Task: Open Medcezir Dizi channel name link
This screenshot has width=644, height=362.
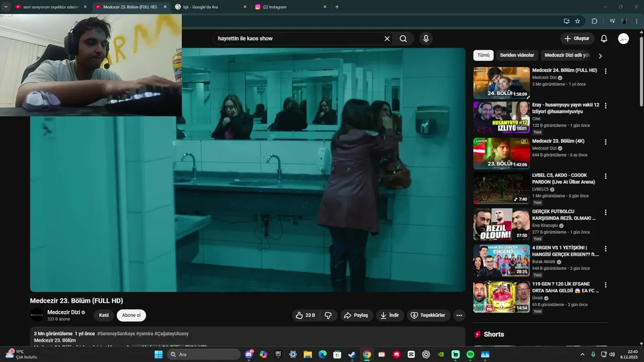Action: [63, 312]
